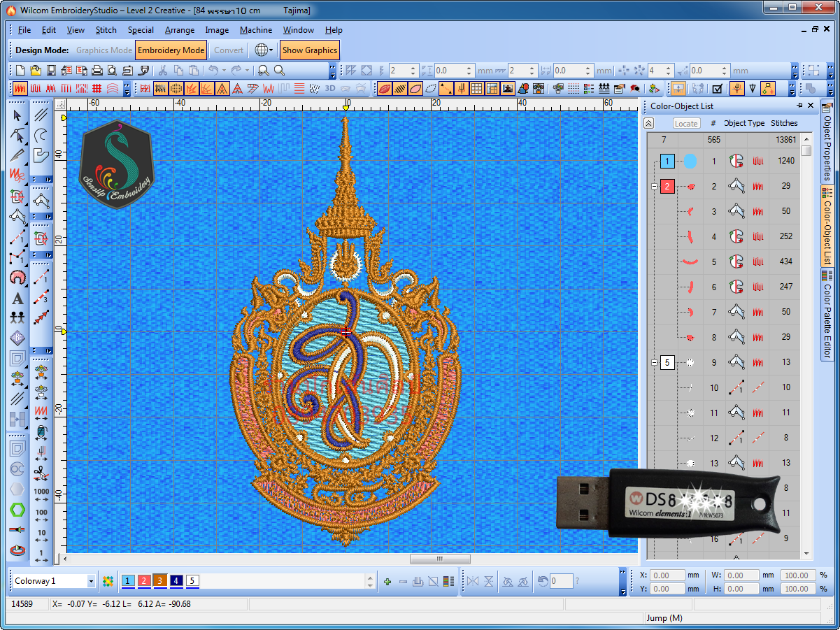
Task: Expand the standard toolbar overflow chevron
Action: point(332,71)
